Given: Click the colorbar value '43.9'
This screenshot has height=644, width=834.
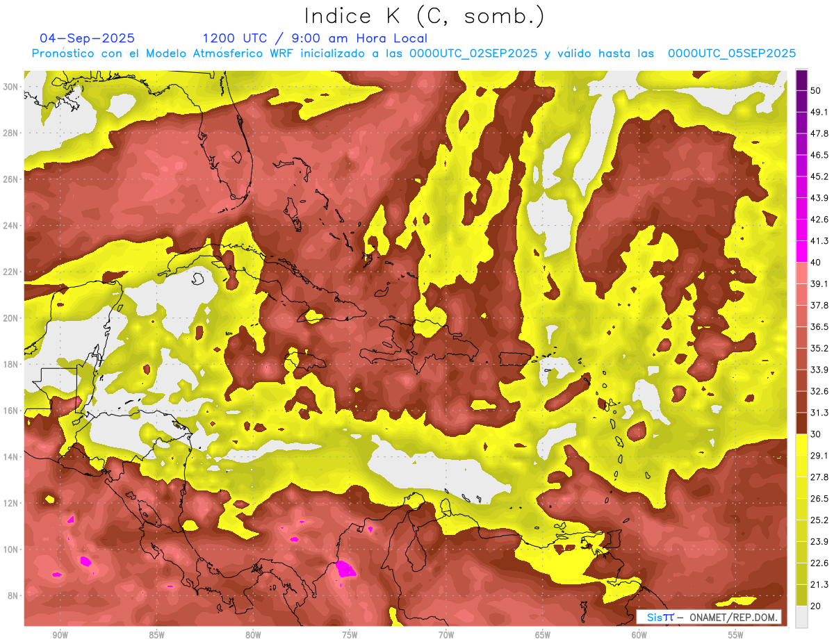Looking at the screenshot, I should click(x=819, y=198).
